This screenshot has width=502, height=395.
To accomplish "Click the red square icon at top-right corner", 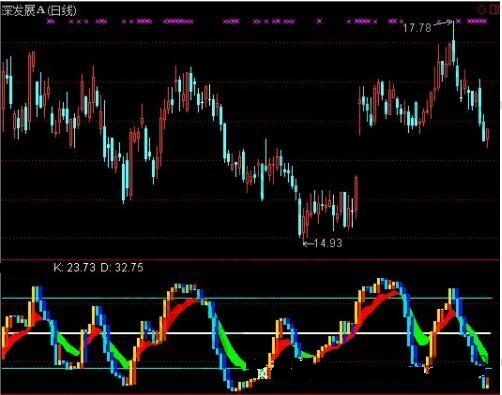I will click(x=495, y=9).
